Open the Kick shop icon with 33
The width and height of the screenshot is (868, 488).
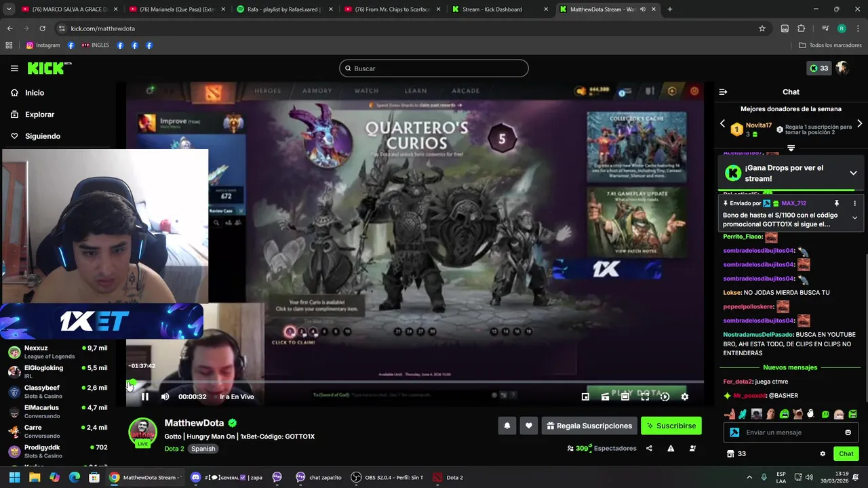coord(736,453)
